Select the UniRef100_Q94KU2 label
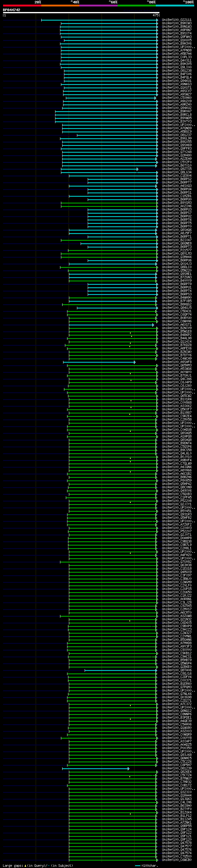 176,108
